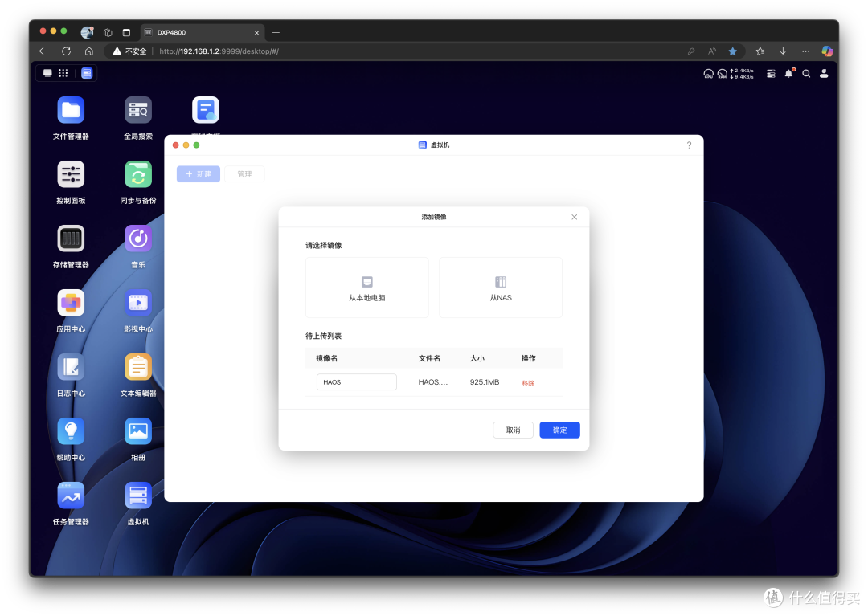Launch 任务管理器 from the desktop
868x616 pixels.
coord(71,496)
